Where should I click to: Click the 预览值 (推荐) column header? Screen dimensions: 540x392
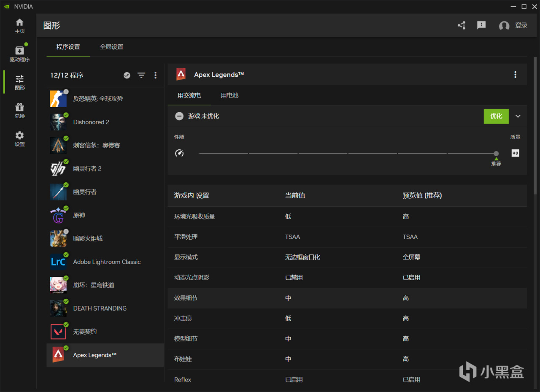(x=422, y=196)
